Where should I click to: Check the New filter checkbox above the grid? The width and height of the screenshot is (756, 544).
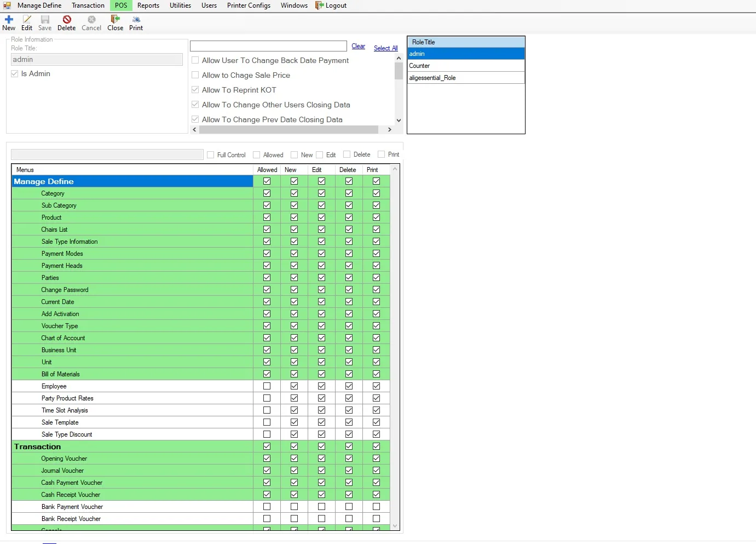tap(295, 155)
